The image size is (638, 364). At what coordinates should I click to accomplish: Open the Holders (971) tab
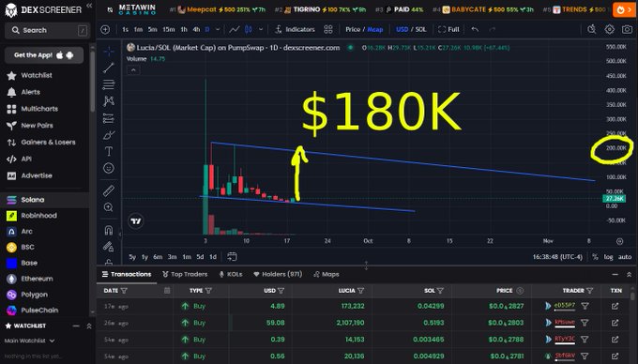tap(278, 274)
